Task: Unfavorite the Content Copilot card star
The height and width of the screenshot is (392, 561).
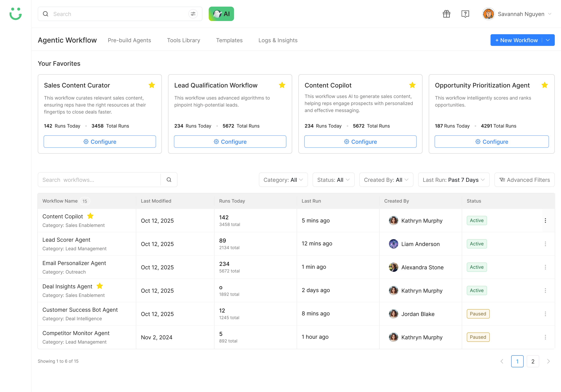Action: pyautogui.click(x=412, y=85)
